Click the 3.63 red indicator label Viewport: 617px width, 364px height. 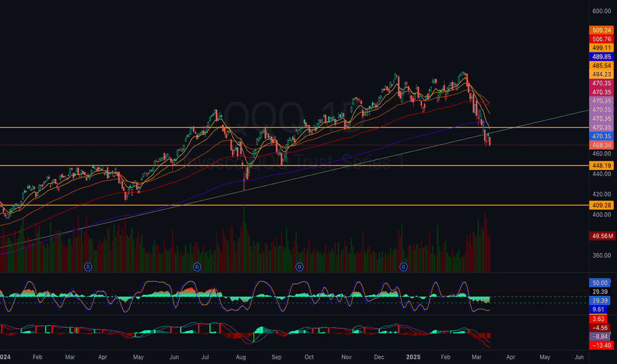point(598,319)
